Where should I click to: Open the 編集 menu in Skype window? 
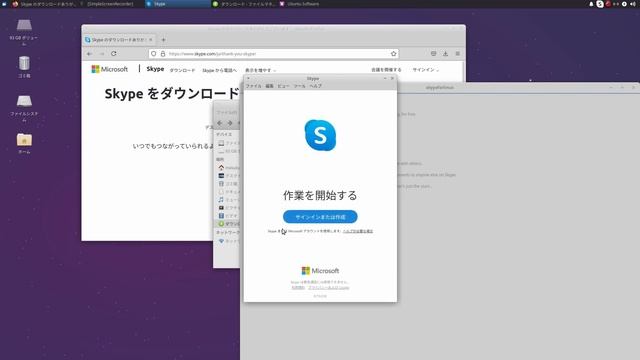(269, 86)
